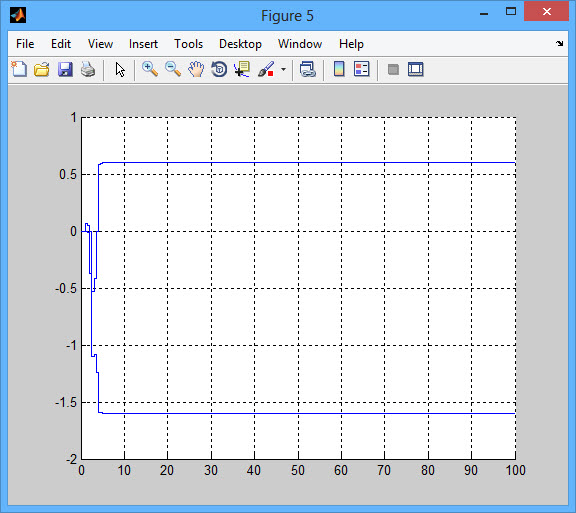Screen dimensions: 576x513
Task: Toggle Edit Plot arrow tool
Action: tap(120, 69)
